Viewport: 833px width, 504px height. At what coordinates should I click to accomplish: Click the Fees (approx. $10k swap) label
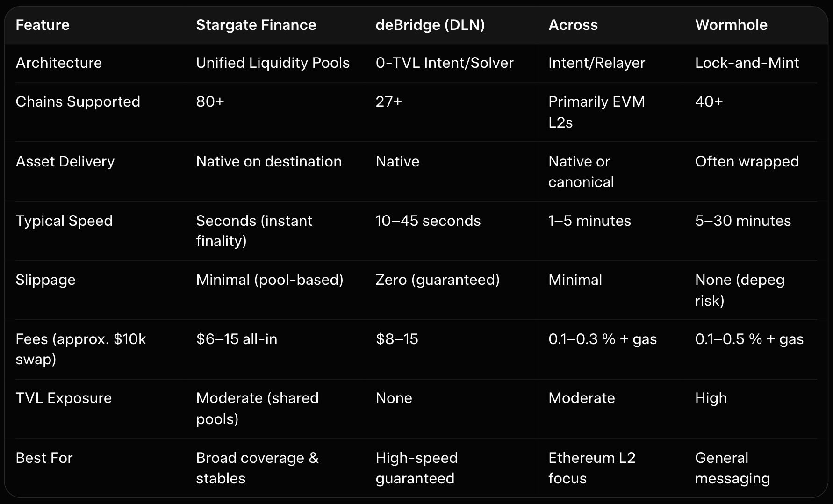80,349
